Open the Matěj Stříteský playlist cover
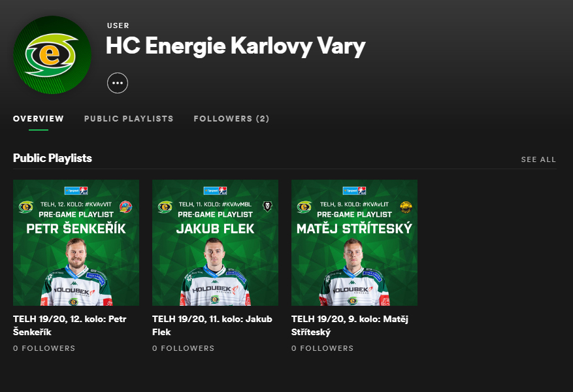Viewport: 573px width, 392px height. (354, 242)
